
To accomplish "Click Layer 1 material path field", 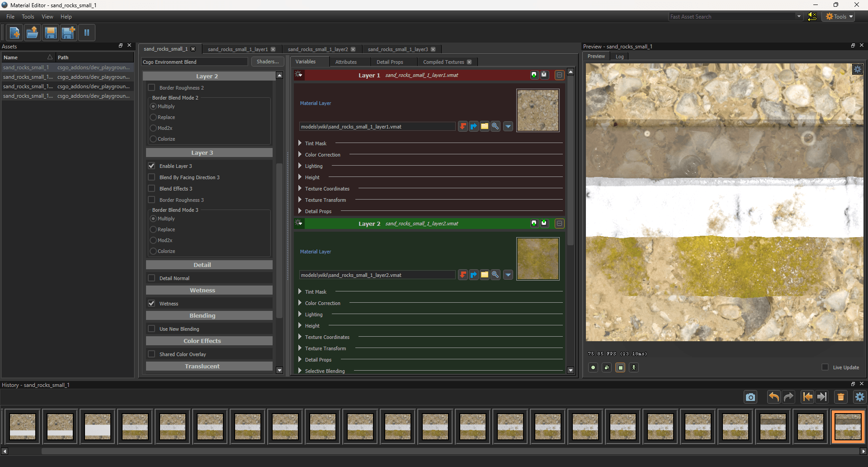I will (x=377, y=126).
